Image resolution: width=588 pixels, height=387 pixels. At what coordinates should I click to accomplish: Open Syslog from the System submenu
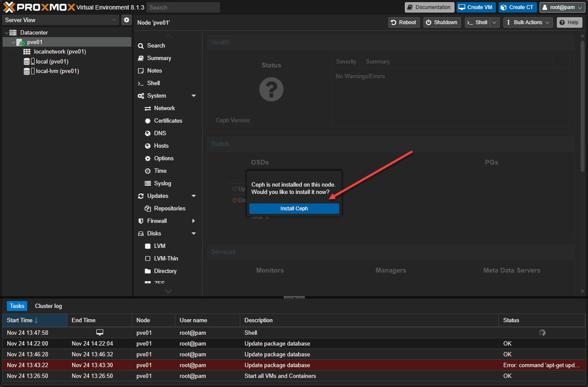[162, 183]
